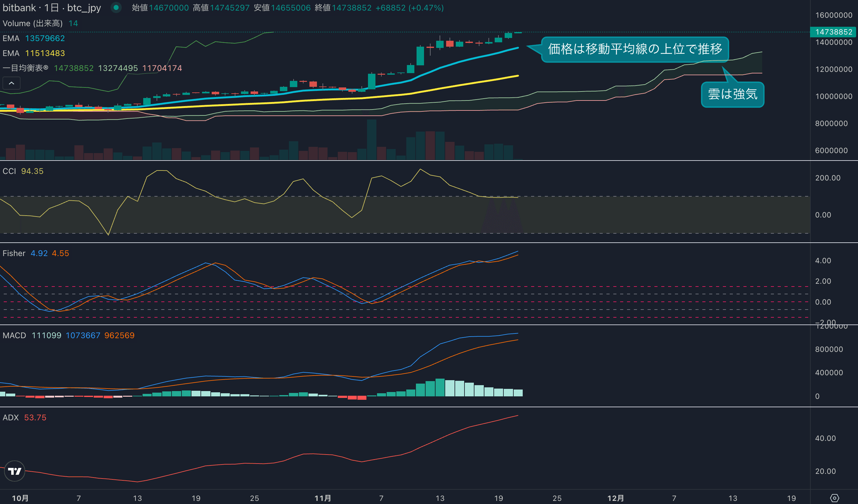
Task: Collapse the indicator legend chevron
Action: point(12,83)
